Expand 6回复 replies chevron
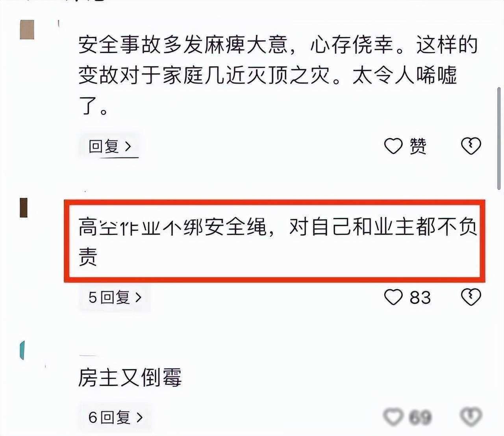This screenshot has height=436, width=504. click(139, 417)
